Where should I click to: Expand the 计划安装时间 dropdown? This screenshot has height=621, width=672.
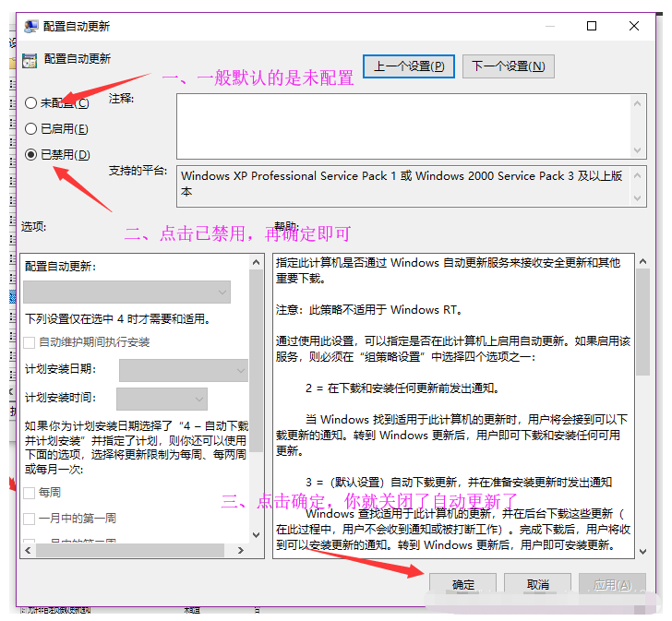(x=162, y=399)
